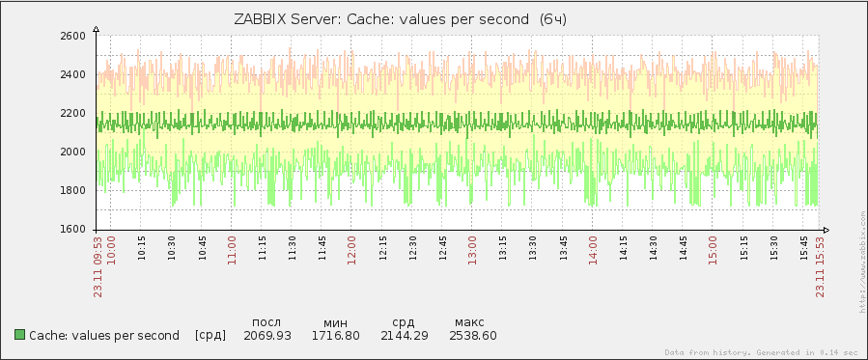Click the 14:45 time axis label
The image size is (868, 360).
coord(684,248)
